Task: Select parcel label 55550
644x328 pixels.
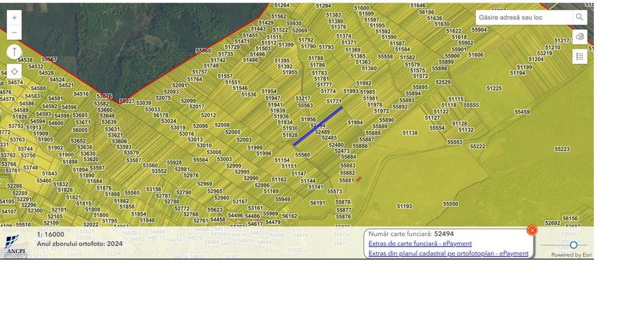Action: (450, 204)
